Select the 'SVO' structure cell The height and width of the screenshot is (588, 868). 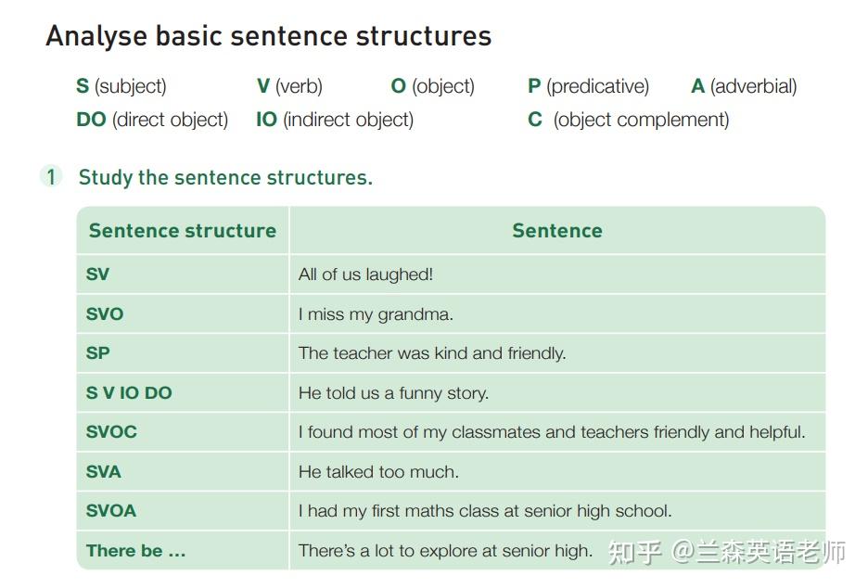pos(105,314)
